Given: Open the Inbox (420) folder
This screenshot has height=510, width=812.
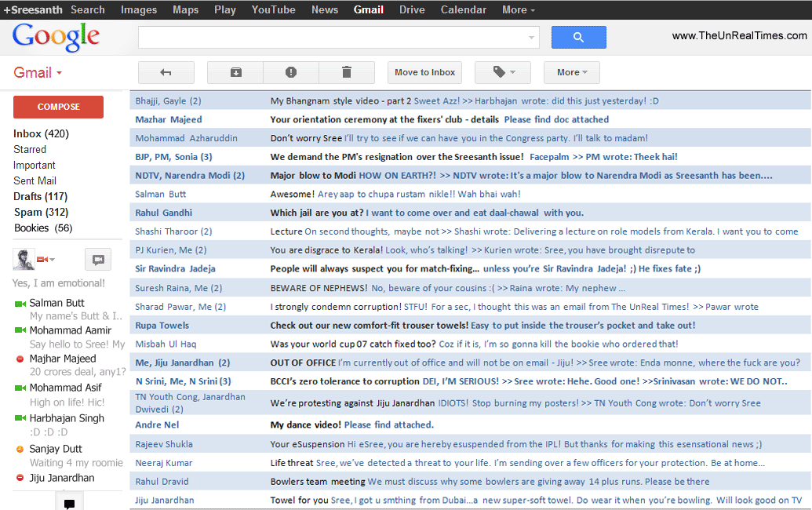Looking at the screenshot, I should (41, 133).
